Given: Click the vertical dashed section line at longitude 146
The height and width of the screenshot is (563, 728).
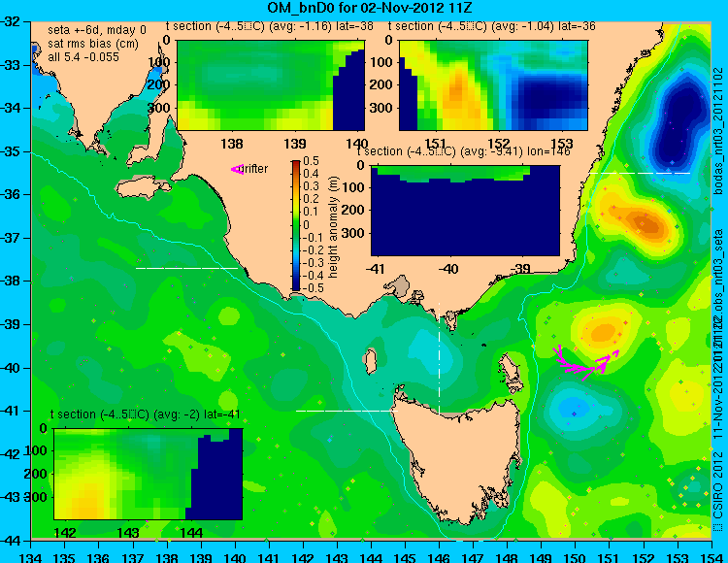Looking at the screenshot, I should tap(439, 358).
